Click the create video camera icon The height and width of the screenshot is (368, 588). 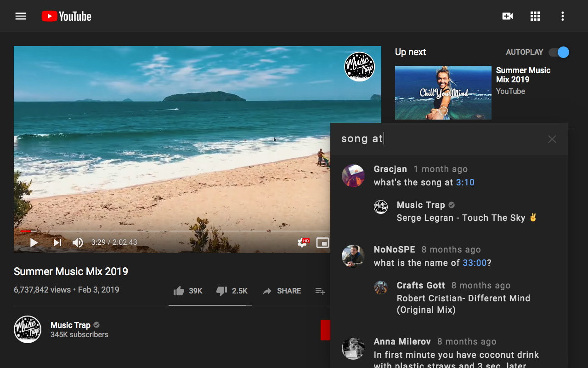(x=508, y=16)
